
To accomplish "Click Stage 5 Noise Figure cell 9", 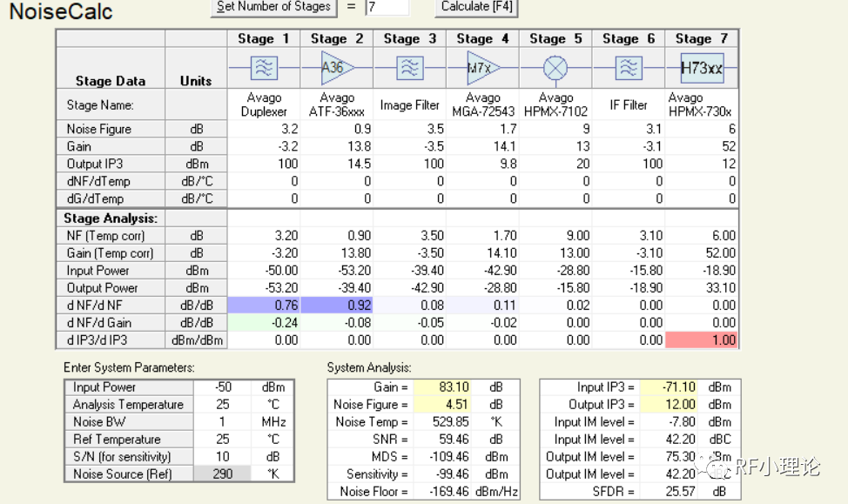I will pyautogui.click(x=555, y=129).
